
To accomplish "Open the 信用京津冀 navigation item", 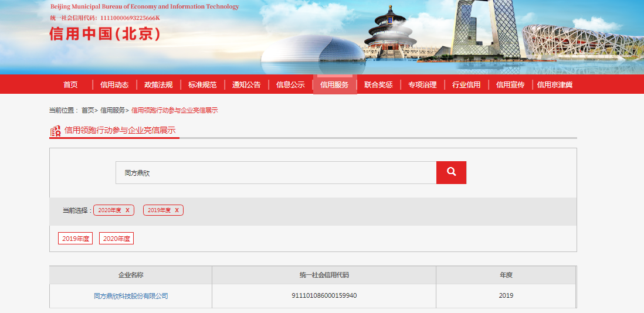I will coord(555,84).
